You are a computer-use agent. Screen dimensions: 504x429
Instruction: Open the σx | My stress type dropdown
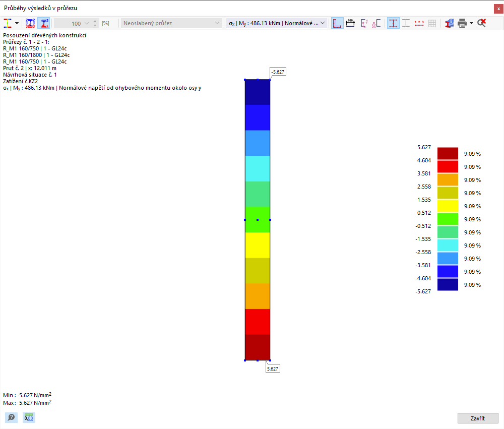coord(277,23)
